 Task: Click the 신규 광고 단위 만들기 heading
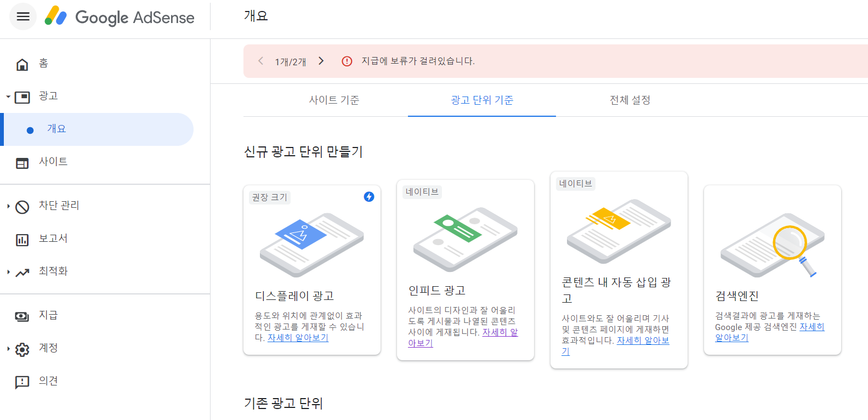[303, 152]
